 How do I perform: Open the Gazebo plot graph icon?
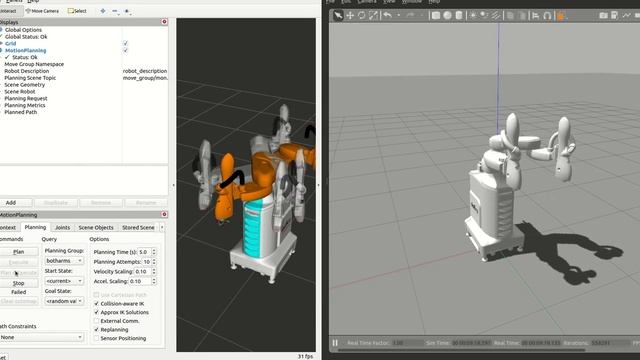click(x=627, y=16)
